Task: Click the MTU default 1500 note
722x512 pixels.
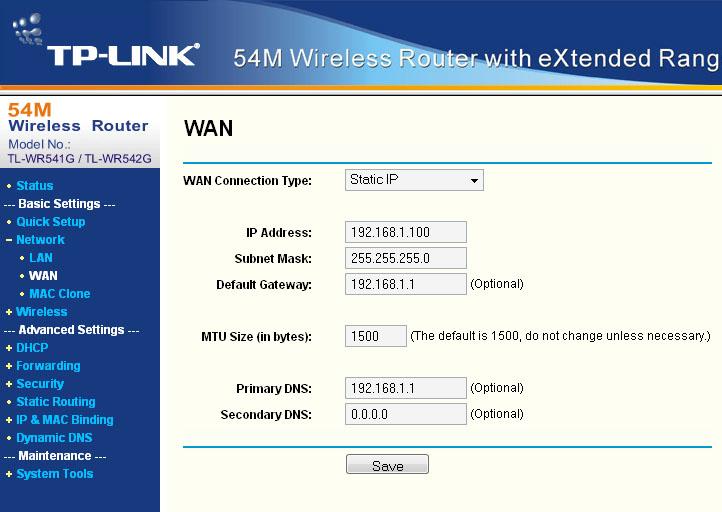Action: point(560,336)
